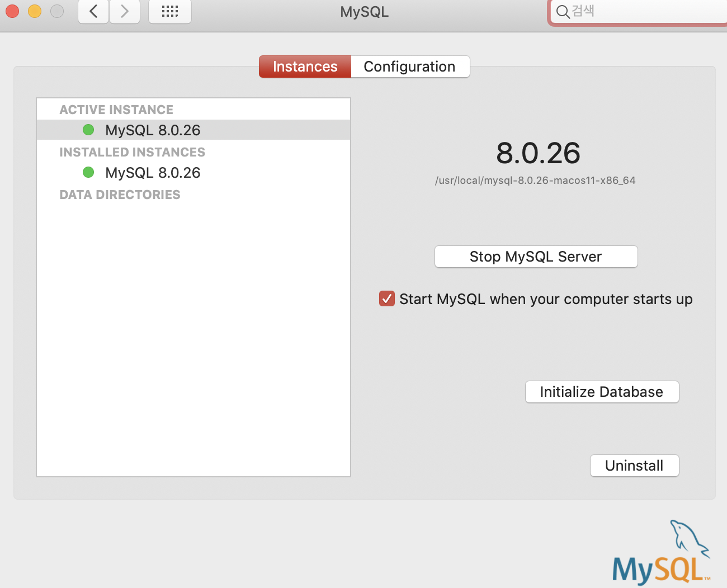Click the green status dot under Active Instance

[88, 130]
